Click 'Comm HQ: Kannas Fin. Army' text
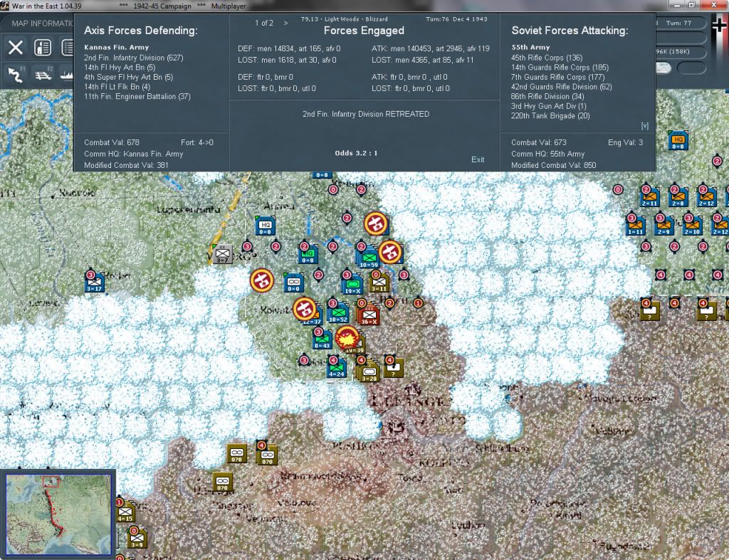Viewport: 729px width, 560px height. [133, 154]
